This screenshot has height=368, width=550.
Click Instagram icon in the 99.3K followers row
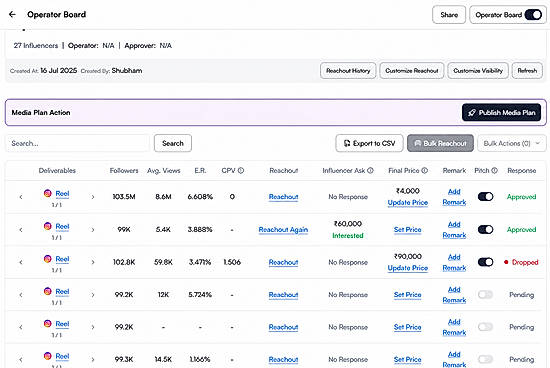[x=48, y=356]
